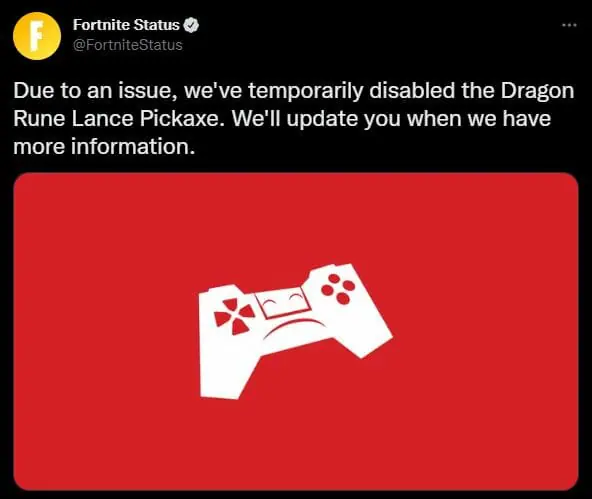Open the @FortniteStatus handle link

[128, 45]
